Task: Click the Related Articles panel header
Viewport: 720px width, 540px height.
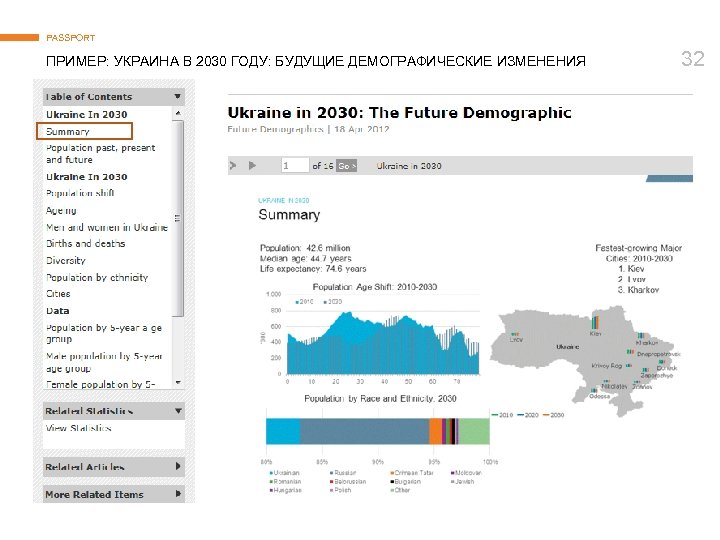Action: click(x=113, y=467)
